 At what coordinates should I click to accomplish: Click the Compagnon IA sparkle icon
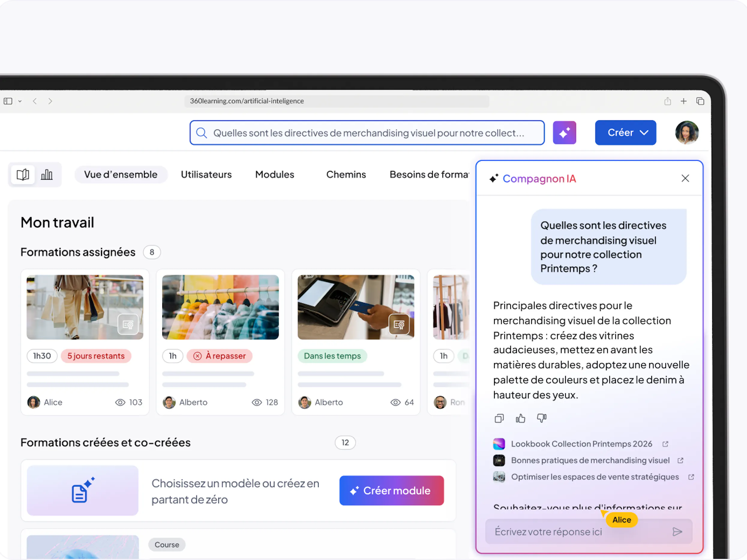pos(494,178)
